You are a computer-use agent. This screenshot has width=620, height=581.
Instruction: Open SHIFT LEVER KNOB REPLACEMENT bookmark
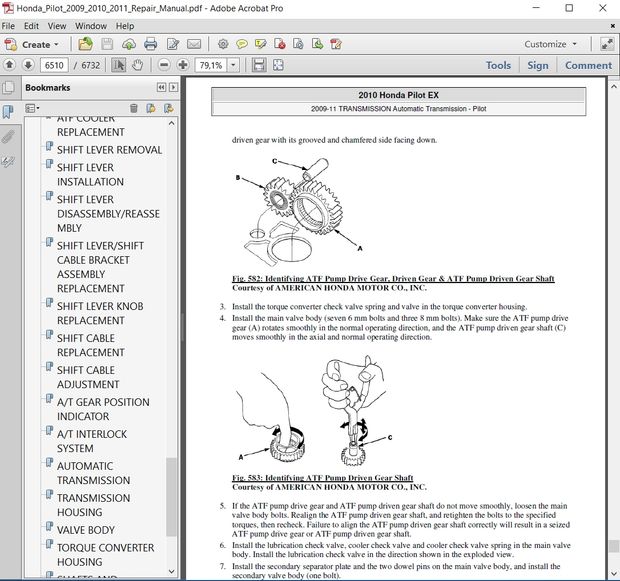(100, 313)
